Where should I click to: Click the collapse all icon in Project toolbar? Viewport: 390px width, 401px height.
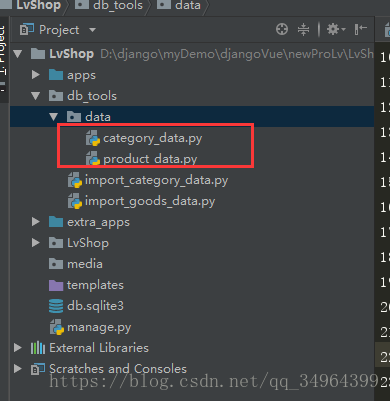(x=303, y=29)
